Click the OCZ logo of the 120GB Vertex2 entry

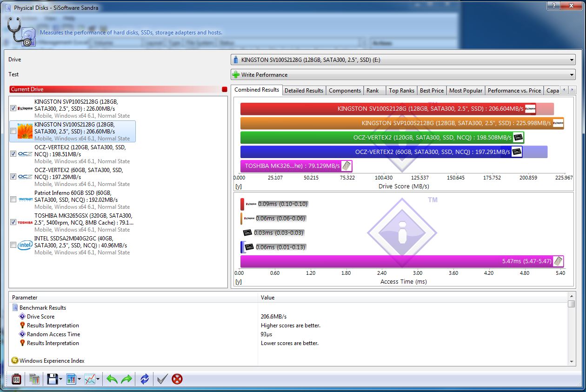[x=25, y=154]
